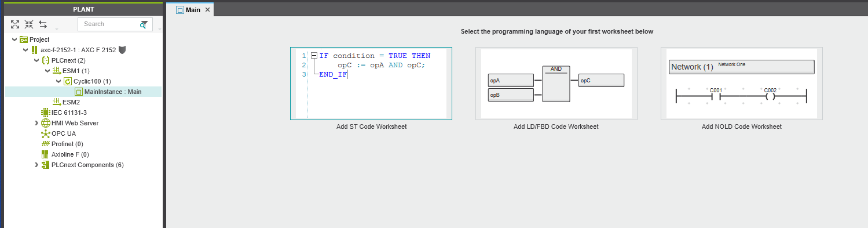The width and height of the screenshot is (868, 228).
Task: Click 'Add LD/FBD Code Worksheet' label
Action: (x=556, y=126)
